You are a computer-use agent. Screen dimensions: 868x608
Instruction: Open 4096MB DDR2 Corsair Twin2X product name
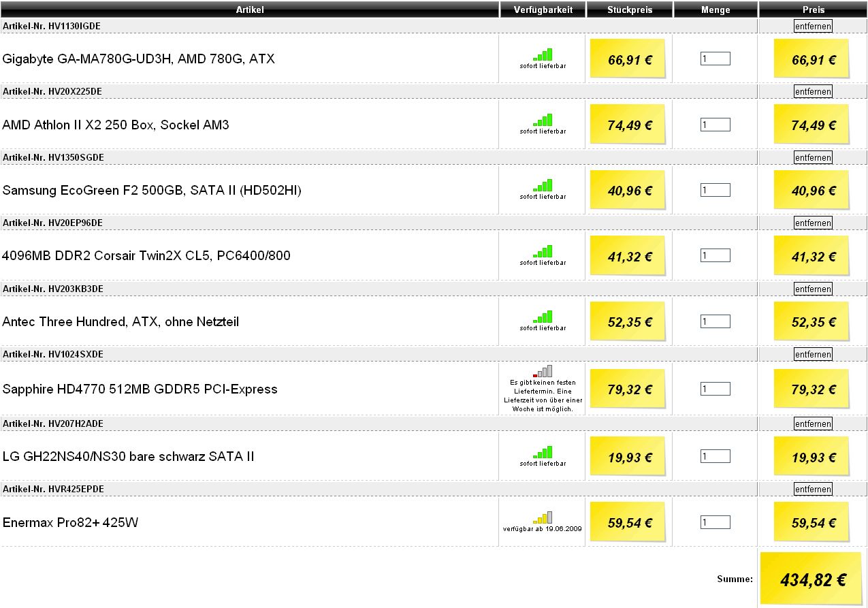(x=146, y=256)
